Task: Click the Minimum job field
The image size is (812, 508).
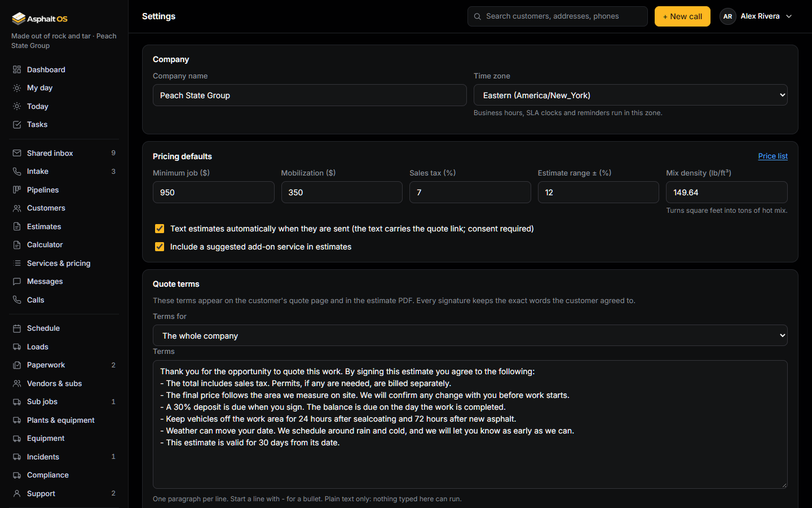Action: click(x=213, y=192)
